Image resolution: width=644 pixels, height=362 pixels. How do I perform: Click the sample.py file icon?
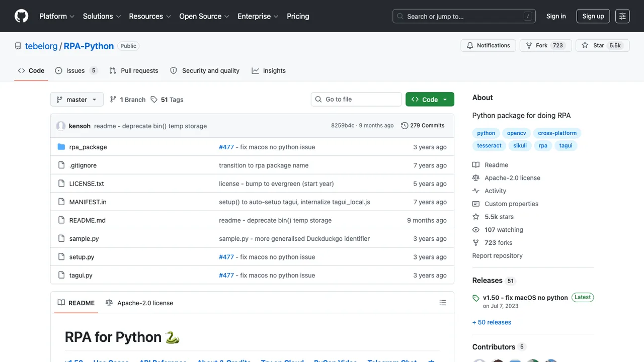61,238
